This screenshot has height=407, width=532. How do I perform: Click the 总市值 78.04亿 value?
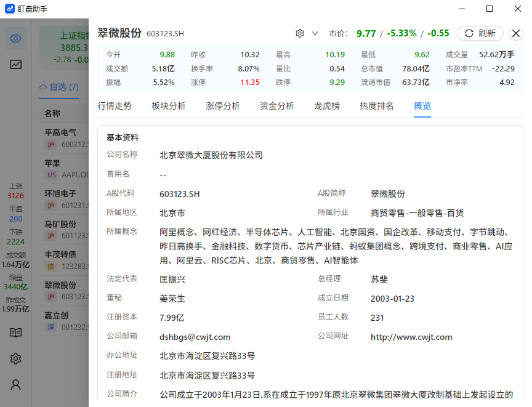416,69
